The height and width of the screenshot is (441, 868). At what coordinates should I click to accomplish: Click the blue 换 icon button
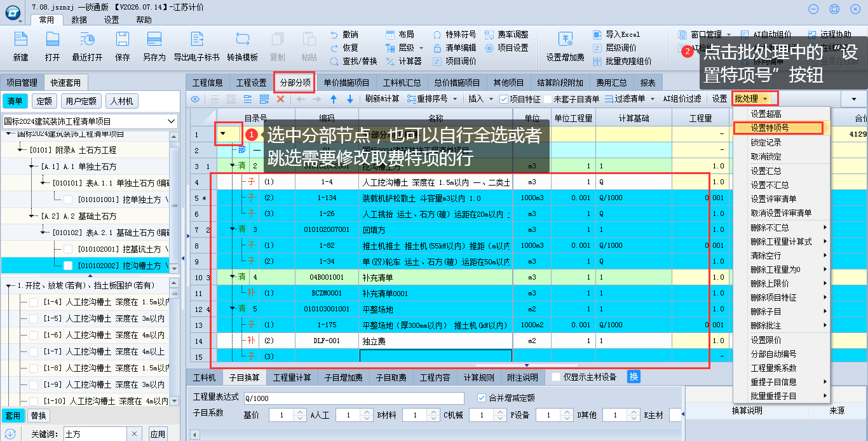[x=634, y=377]
